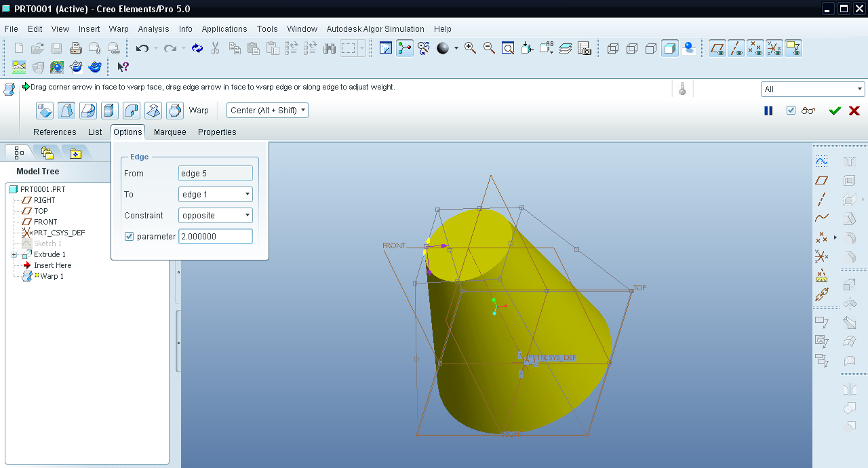This screenshot has height=468, width=868.
Task: Select the Warp tool icon
Action: [x=66, y=111]
